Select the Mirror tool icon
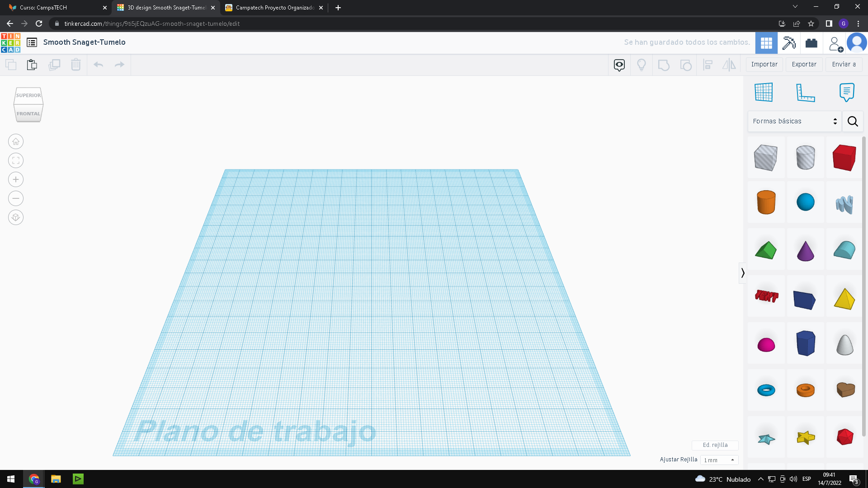This screenshot has height=488, width=868. click(x=729, y=65)
